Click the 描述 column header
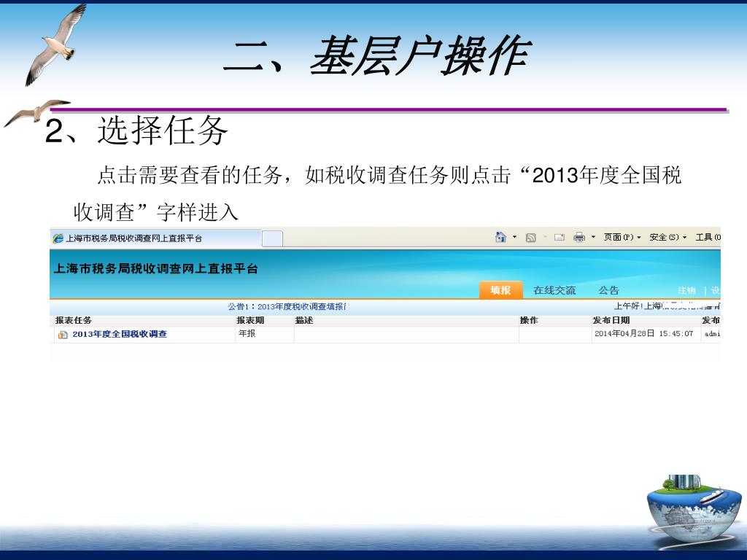Image resolution: width=747 pixels, height=560 pixels. tap(304, 320)
